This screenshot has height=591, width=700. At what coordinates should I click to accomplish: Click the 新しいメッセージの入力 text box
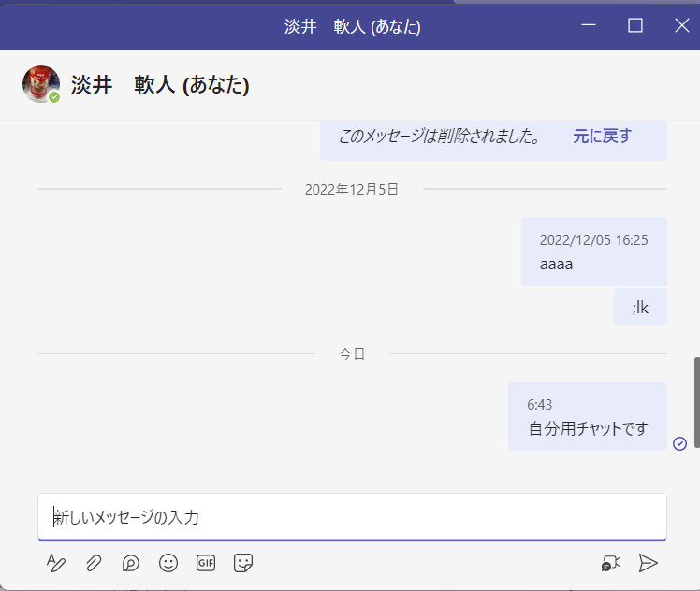(x=352, y=517)
